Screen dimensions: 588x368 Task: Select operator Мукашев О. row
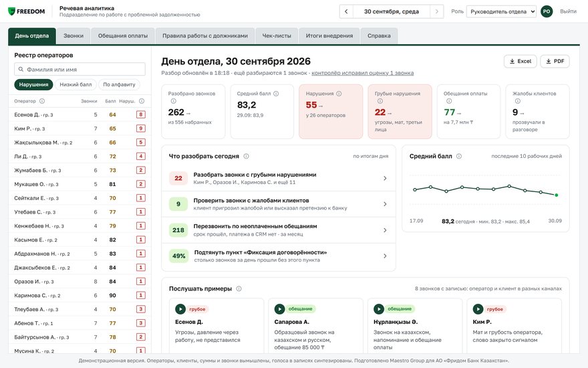(x=80, y=184)
